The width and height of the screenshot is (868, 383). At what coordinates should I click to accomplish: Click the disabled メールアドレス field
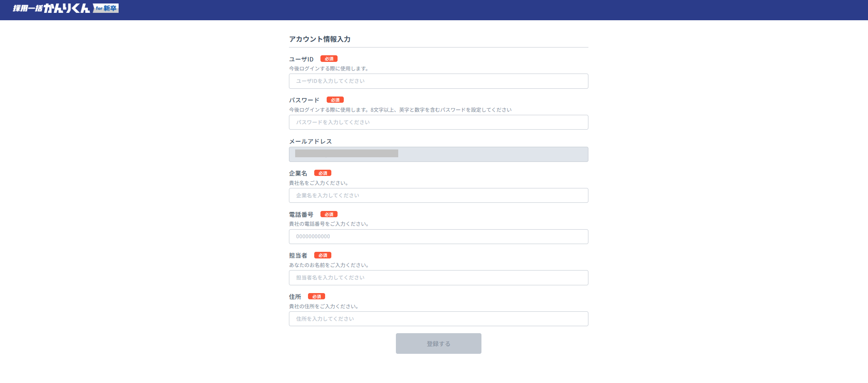(x=438, y=154)
